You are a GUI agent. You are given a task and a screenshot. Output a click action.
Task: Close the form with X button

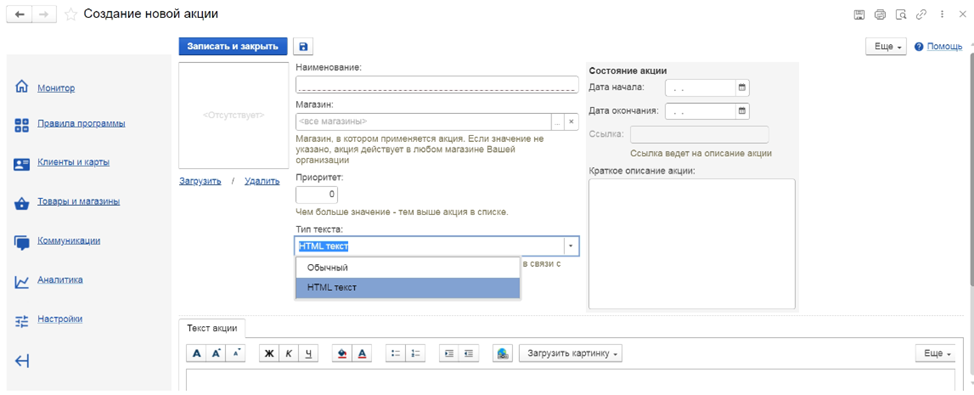coord(961,14)
